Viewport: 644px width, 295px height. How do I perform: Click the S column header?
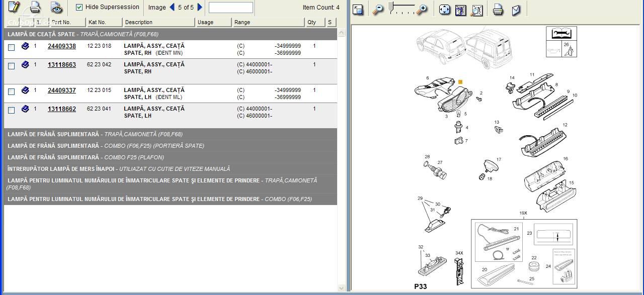click(331, 22)
